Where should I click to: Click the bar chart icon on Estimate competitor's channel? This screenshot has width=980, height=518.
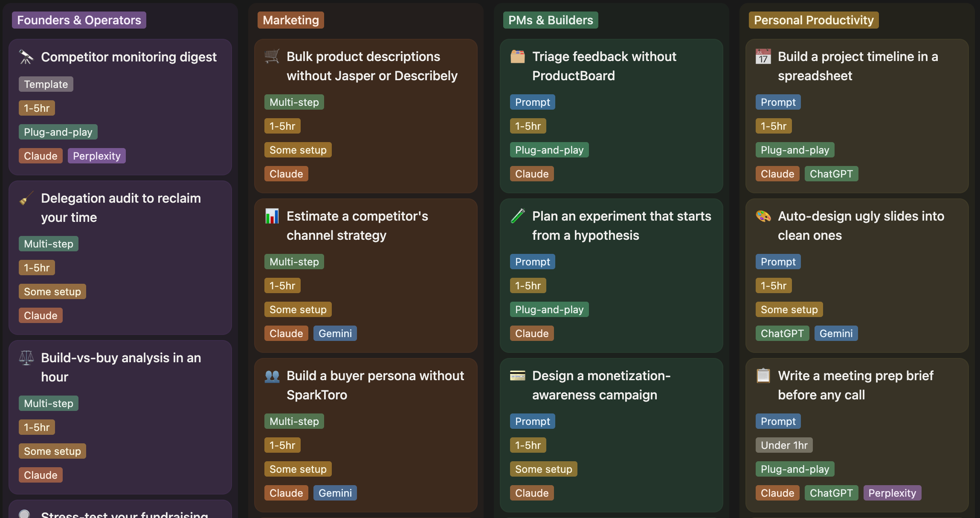point(272,216)
